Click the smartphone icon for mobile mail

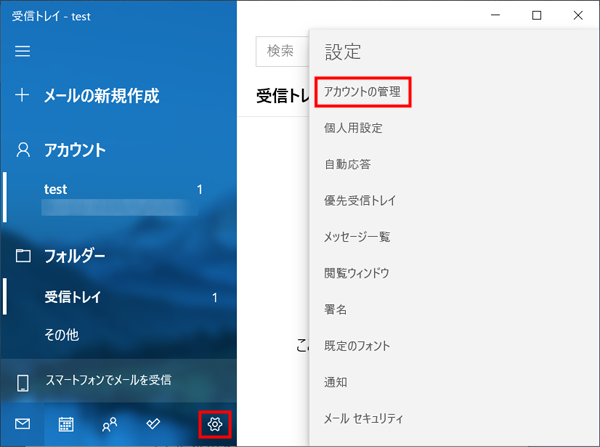(23, 381)
